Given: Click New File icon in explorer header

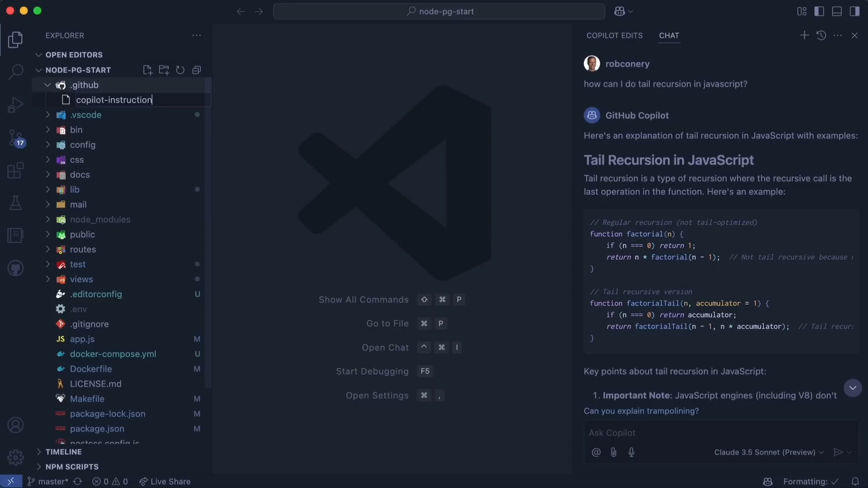Looking at the screenshot, I should pyautogui.click(x=147, y=70).
